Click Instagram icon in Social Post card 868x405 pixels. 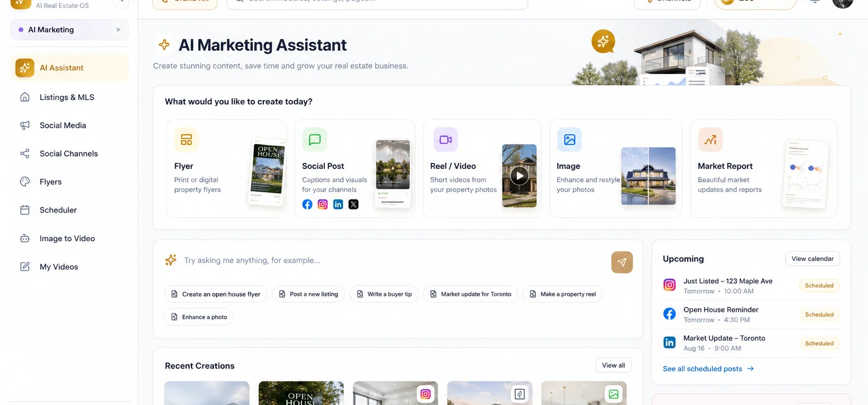(x=323, y=204)
